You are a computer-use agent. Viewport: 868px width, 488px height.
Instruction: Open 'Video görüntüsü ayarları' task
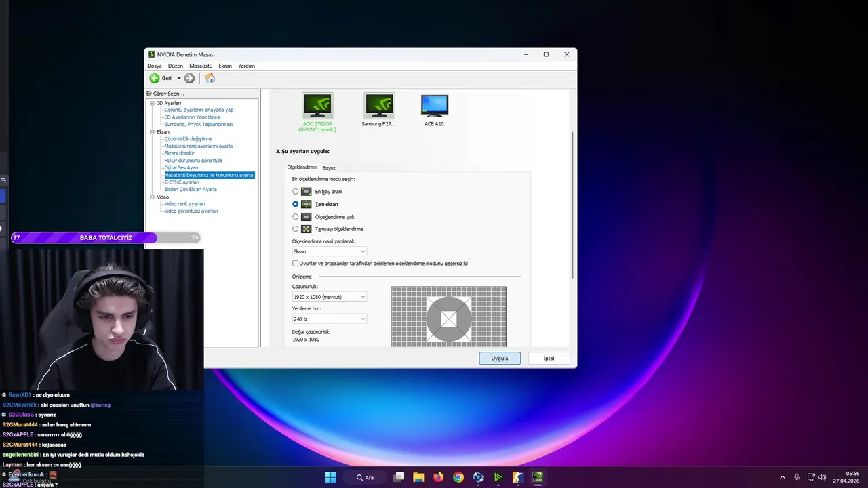click(191, 211)
